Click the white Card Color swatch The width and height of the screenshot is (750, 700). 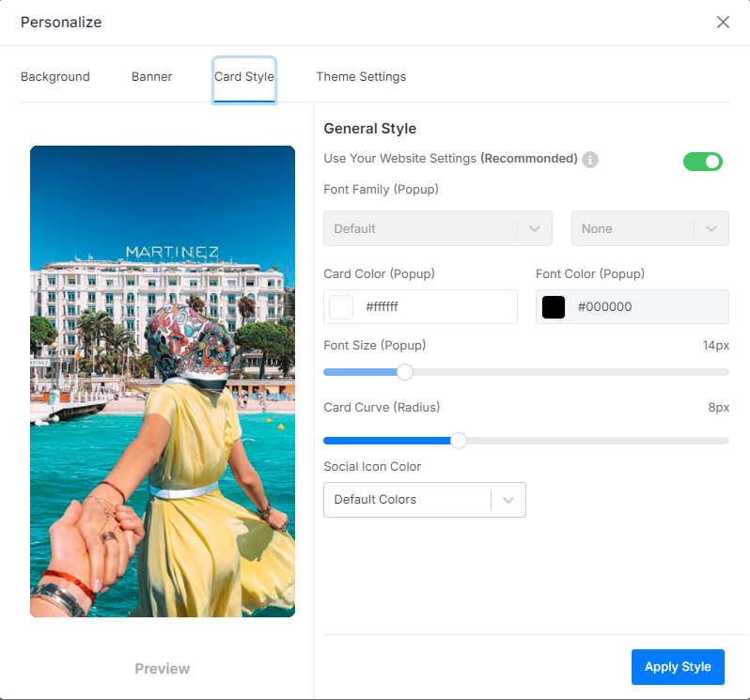(x=341, y=307)
